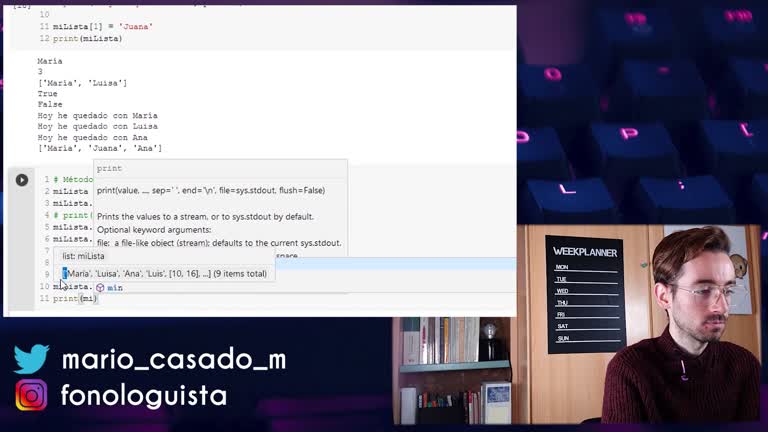Screen dimensions: 768x432
Task: Place cursor in code line 11 print(mi)
Action: 75,298
